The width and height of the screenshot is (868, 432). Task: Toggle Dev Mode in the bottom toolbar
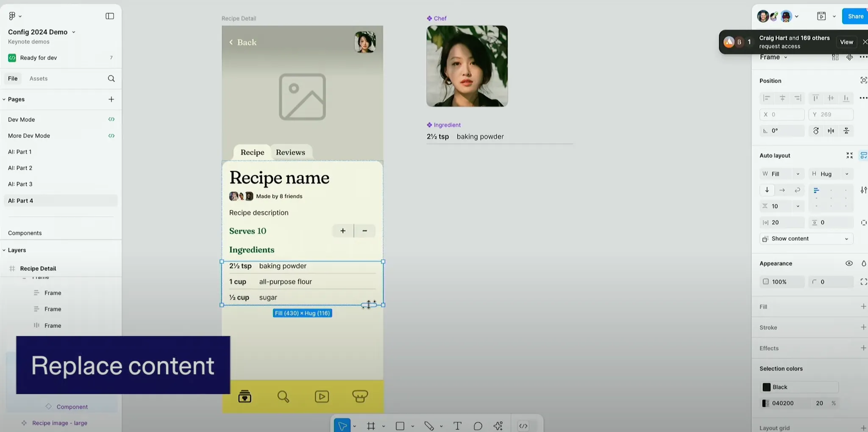[523, 426]
